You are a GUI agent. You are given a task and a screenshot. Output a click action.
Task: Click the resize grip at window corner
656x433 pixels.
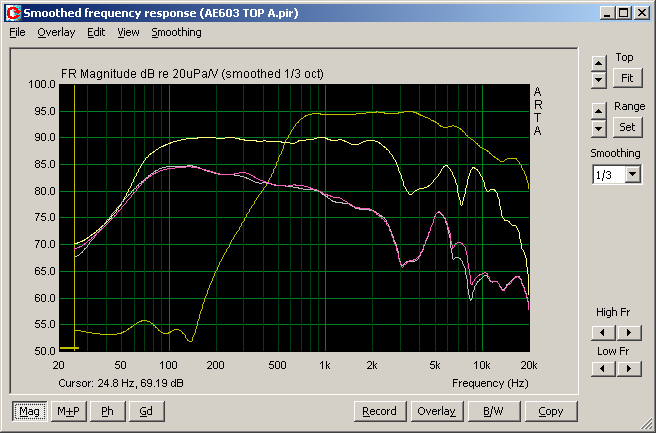tap(648, 424)
